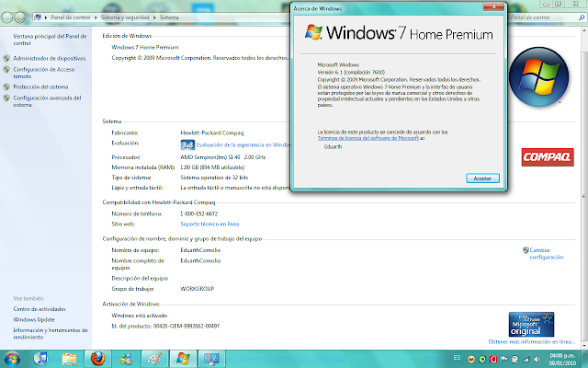Open Evaluación de la experiencia en Windows link
This screenshot has width=588, height=368.
point(243,145)
